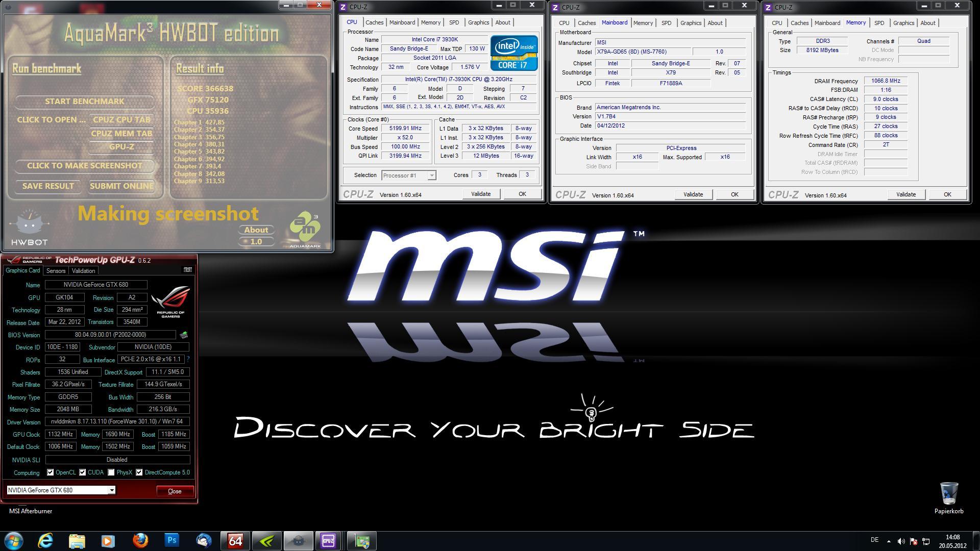Select the Papierkorb recycle bin icon

[x=949, y=498]
